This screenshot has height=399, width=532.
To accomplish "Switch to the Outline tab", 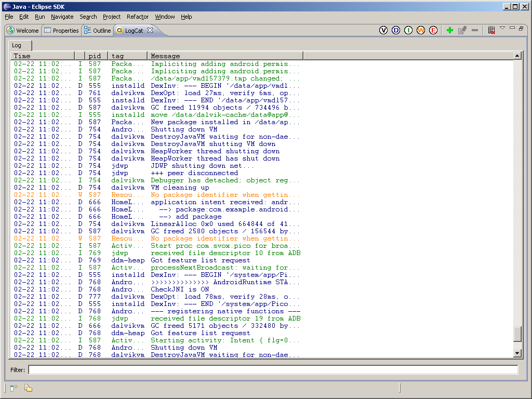I will [x=98, y=31].
